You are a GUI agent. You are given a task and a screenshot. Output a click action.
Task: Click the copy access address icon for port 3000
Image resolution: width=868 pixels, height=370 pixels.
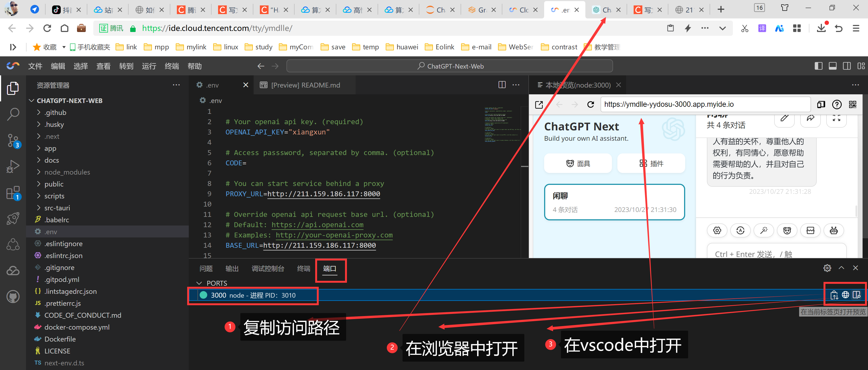point(834,295)
